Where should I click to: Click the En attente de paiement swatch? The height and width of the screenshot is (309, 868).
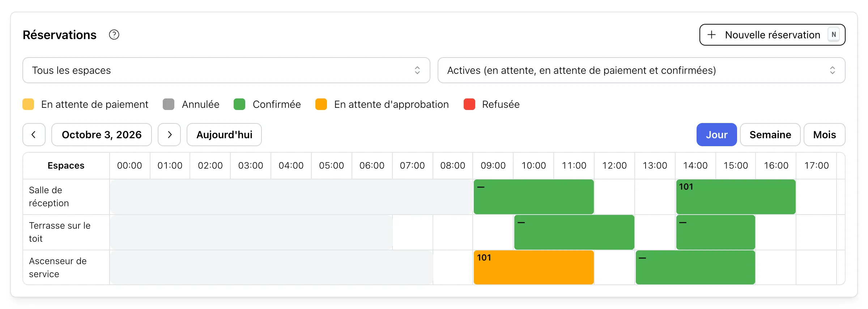28,104
